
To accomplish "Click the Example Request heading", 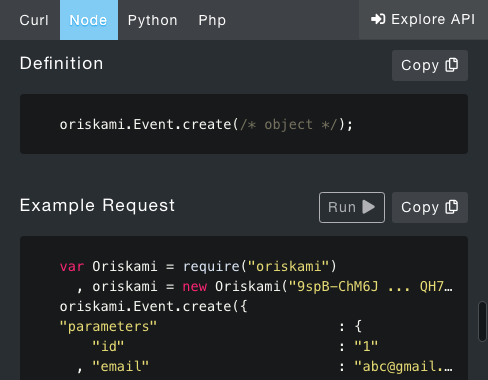I will coord(97,205).
